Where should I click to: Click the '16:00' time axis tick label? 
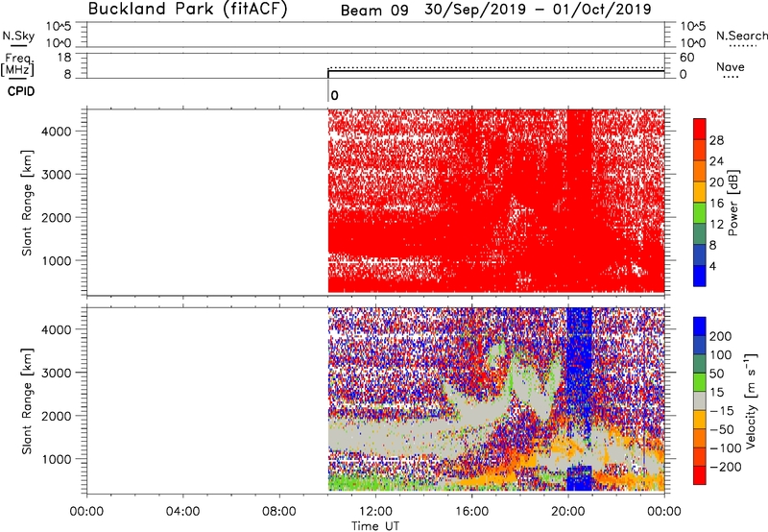coord(471,512)
